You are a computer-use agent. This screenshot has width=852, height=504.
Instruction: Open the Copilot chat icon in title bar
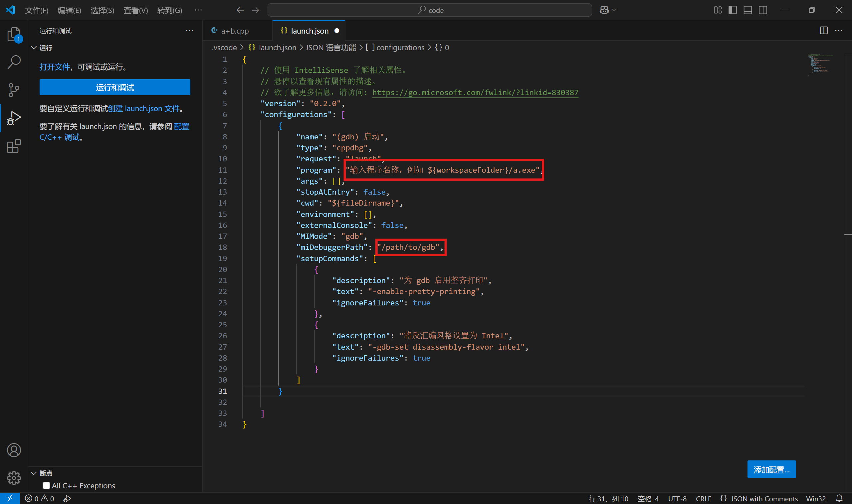(604, 10)
